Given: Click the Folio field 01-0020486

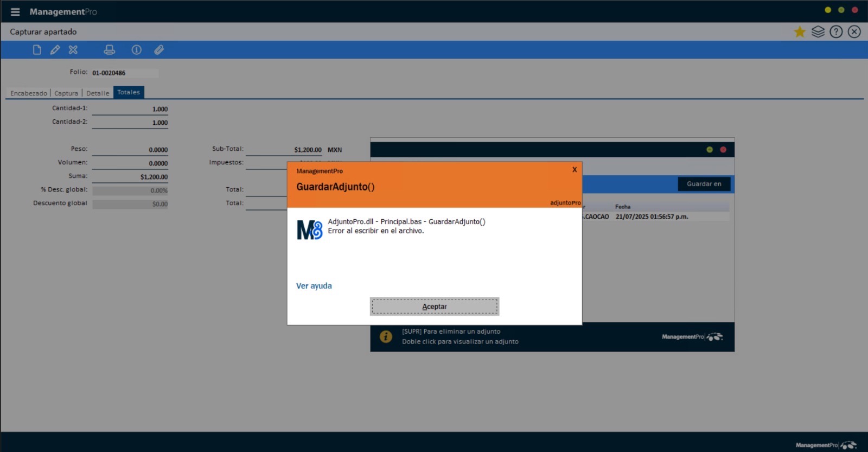Looking at the screenshot, I should click(125, 73).
